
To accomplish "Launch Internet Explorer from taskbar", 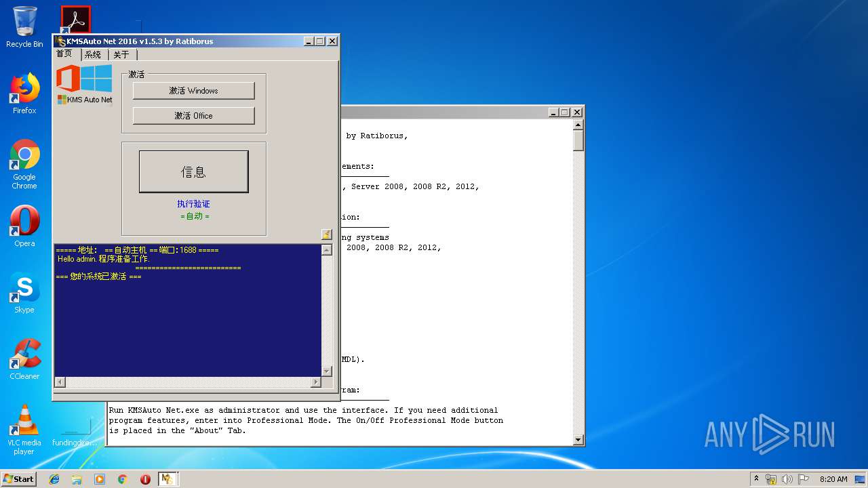I will click(x=54, y=479).
